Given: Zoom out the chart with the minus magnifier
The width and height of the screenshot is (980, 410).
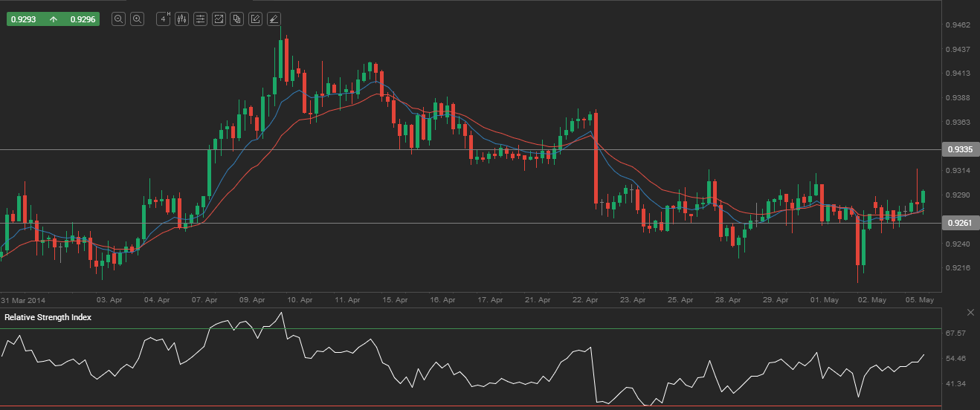Looking at the screenshot, I should pos(118,19).
